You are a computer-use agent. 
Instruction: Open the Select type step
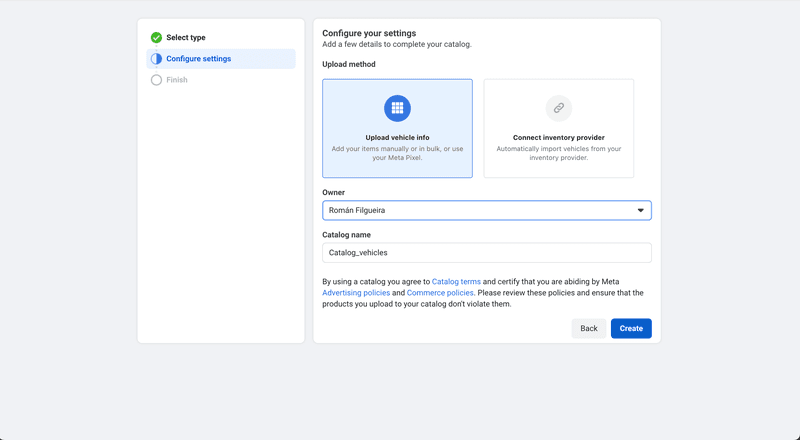[186, 37]
